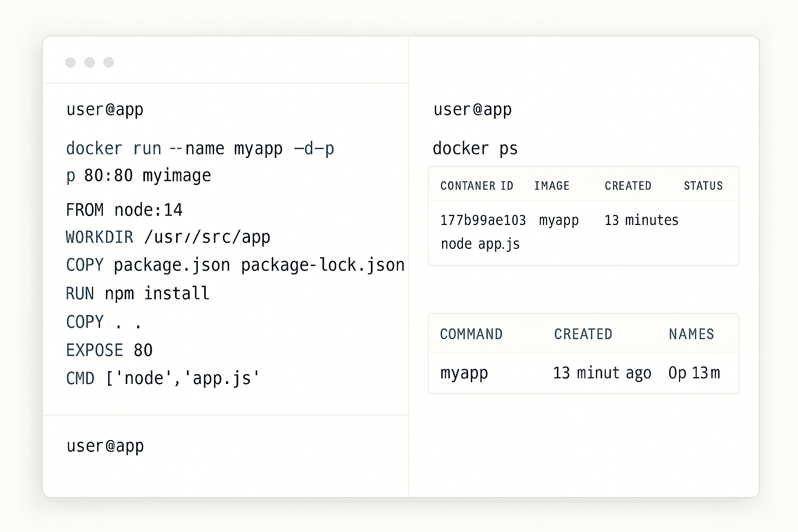The image size is (798, 532).
Task: Select the user@app prompt in left terminal
Action: (104, 110)
